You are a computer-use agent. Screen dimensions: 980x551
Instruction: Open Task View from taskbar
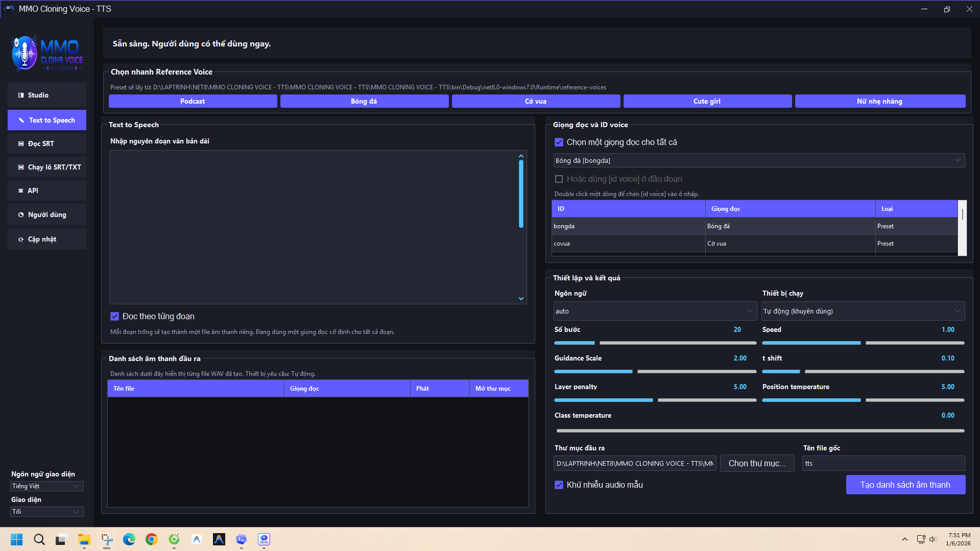point(62,539)
